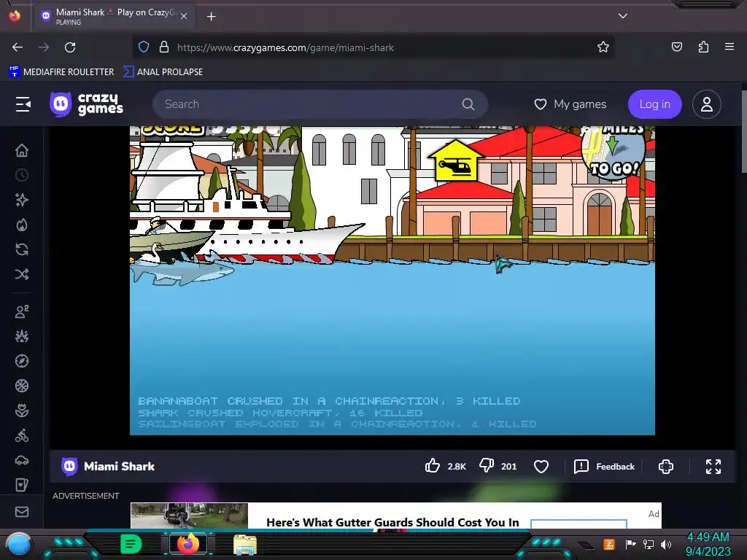This screenshot has height=560, width=747.
Task: Click the URL address bar
Action: [374, 47]
